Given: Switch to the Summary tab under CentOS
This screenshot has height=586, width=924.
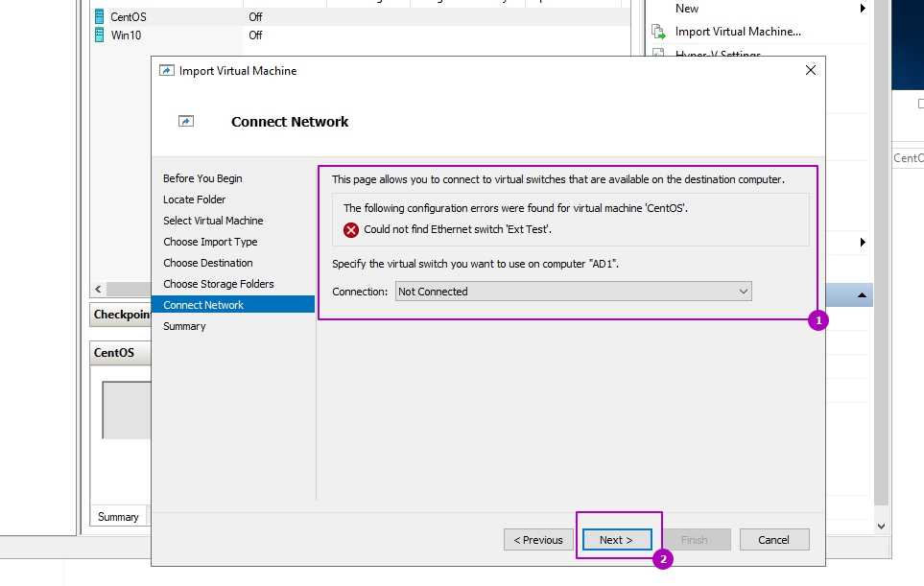Looking at the screenshot, I should [118, 517].
